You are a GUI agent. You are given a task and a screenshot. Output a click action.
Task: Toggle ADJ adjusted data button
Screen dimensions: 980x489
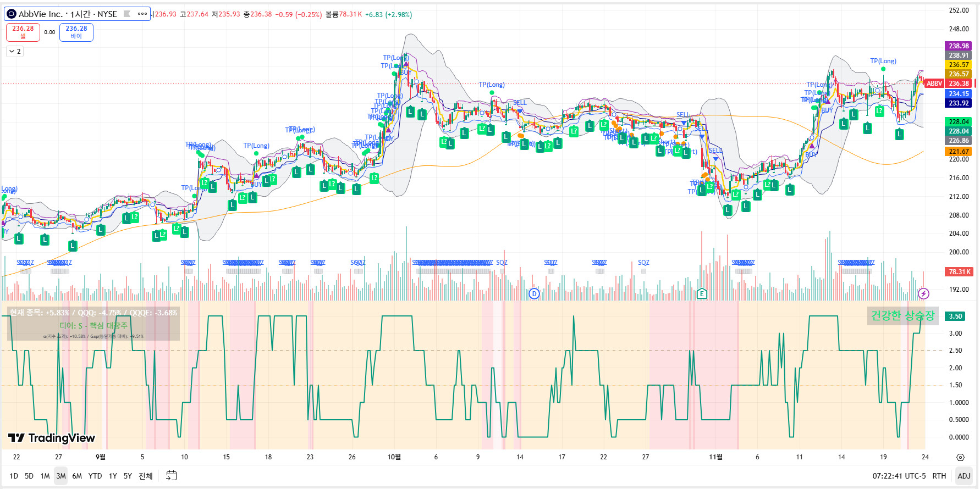(x=964, y=476)
